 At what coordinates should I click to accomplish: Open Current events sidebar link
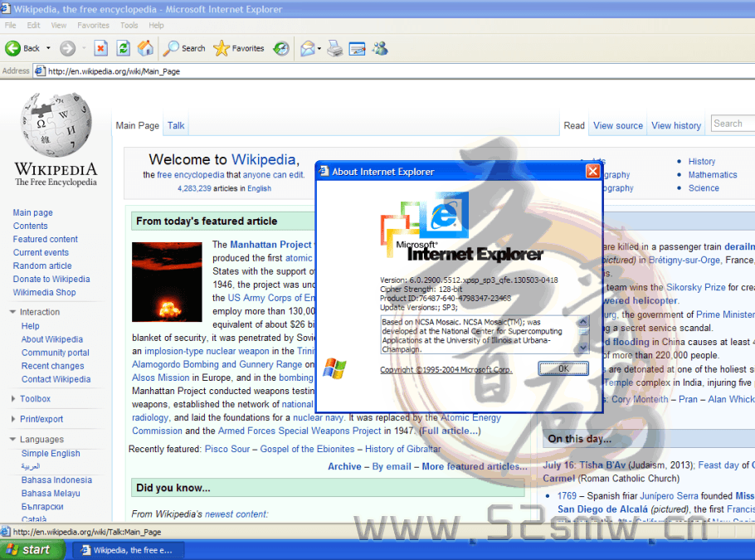tap(41, 252)
